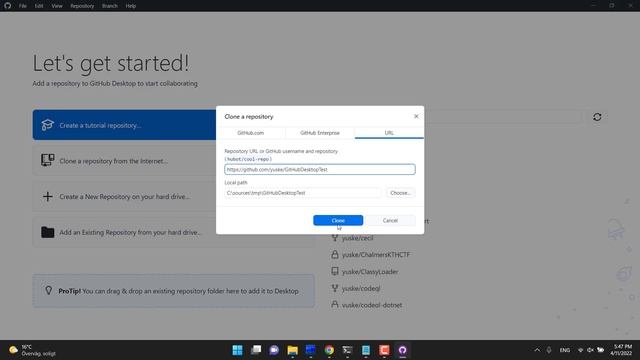This screenshot has height=360, width=640.
Task: Click the folder icon for existing repository
Action: tap(47, 232)
